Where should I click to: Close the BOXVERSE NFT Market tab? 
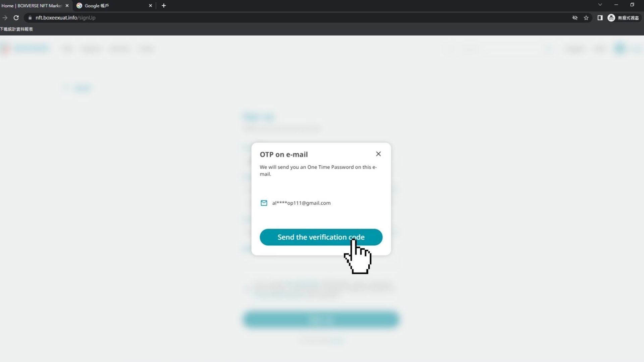tap(67, 5)
